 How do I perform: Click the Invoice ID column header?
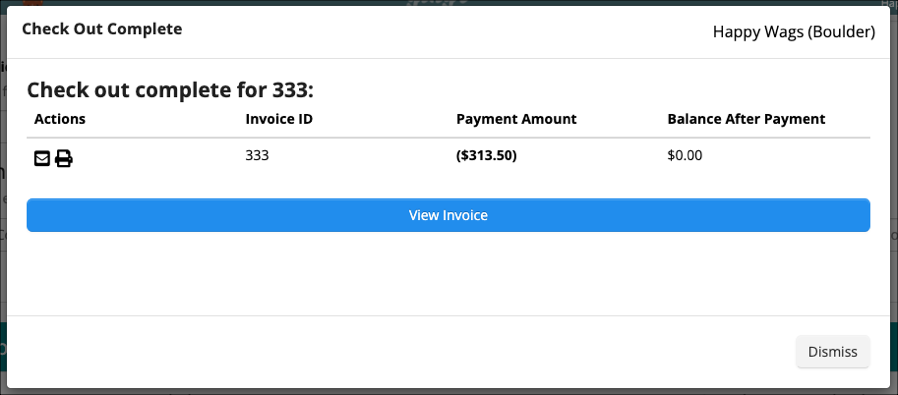coord(279,119)
